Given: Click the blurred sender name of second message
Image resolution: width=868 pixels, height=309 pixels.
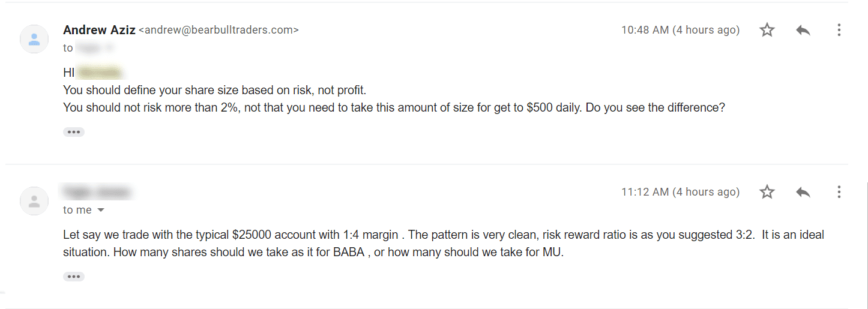Looking at the screenshot, I should click(x=97, y=193).
